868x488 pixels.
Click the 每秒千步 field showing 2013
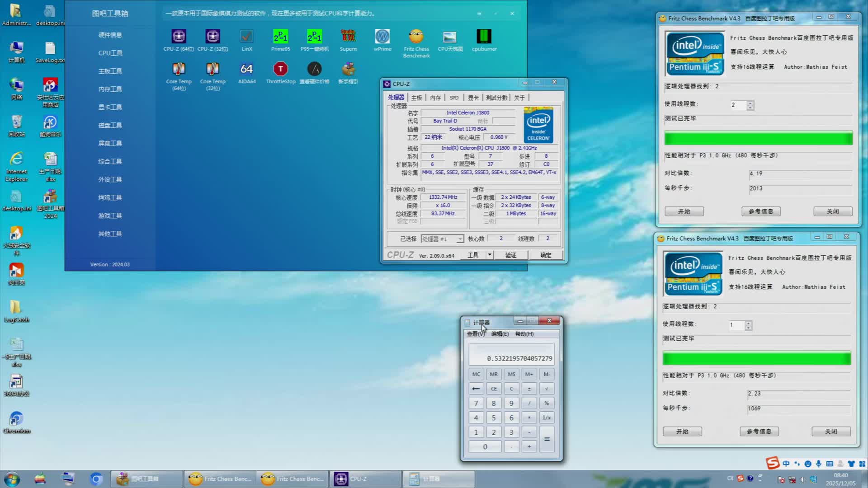tap(800, 188)
